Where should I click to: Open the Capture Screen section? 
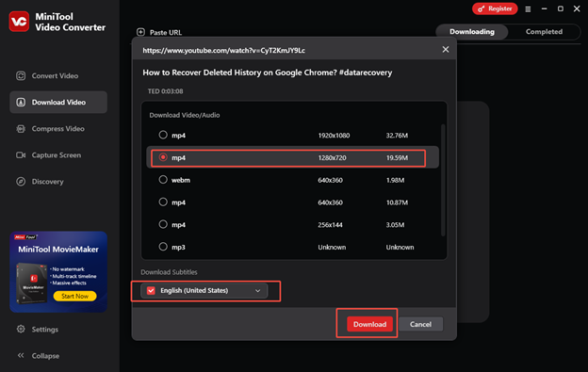[48, 155]
